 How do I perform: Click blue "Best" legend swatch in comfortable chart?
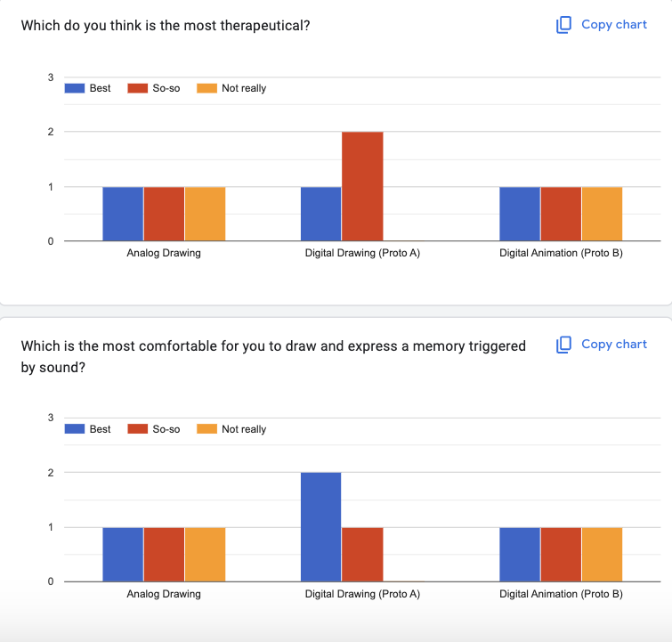pyautogui.click(x=75, y=429)
